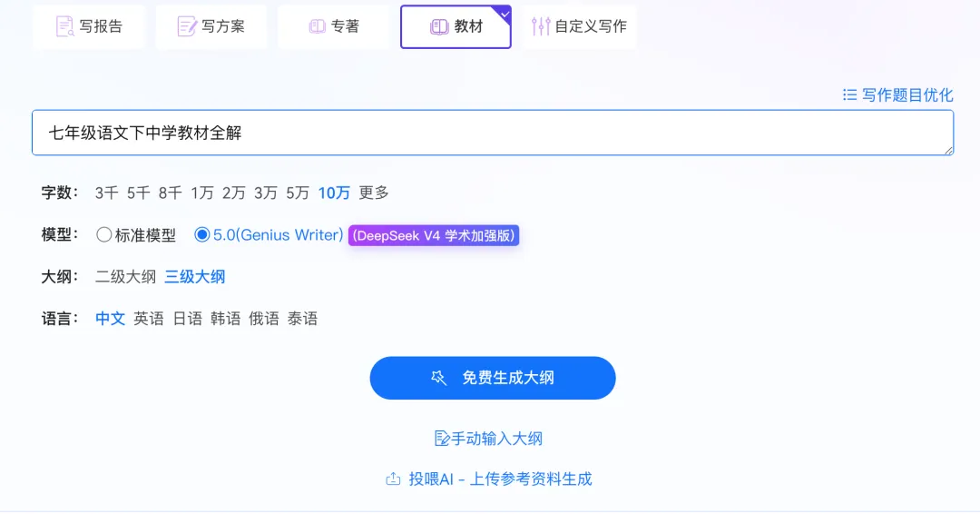This screenshot has width=980, height=514.
Task: Set word count to 5万
Action: 298,193
